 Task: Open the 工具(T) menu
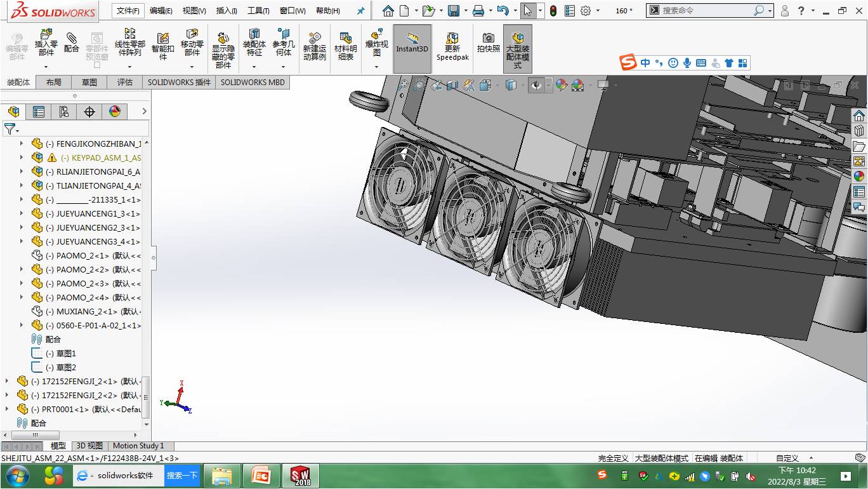258,11
